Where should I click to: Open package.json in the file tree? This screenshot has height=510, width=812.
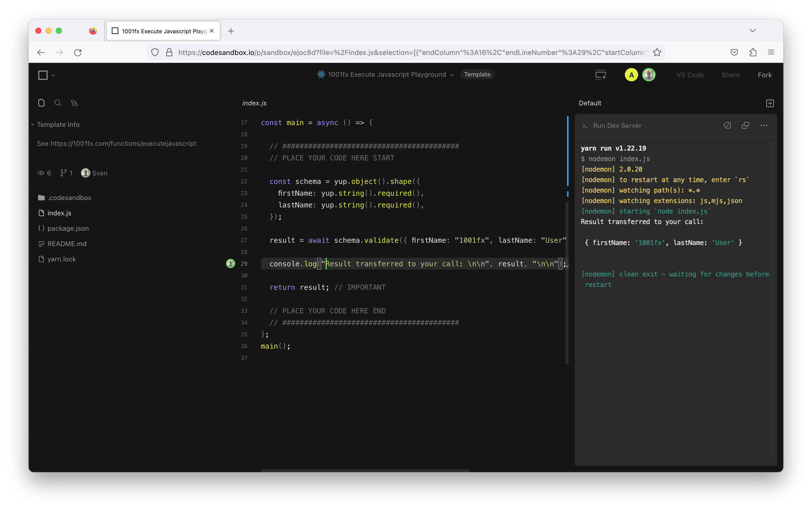tap(68, 228)
